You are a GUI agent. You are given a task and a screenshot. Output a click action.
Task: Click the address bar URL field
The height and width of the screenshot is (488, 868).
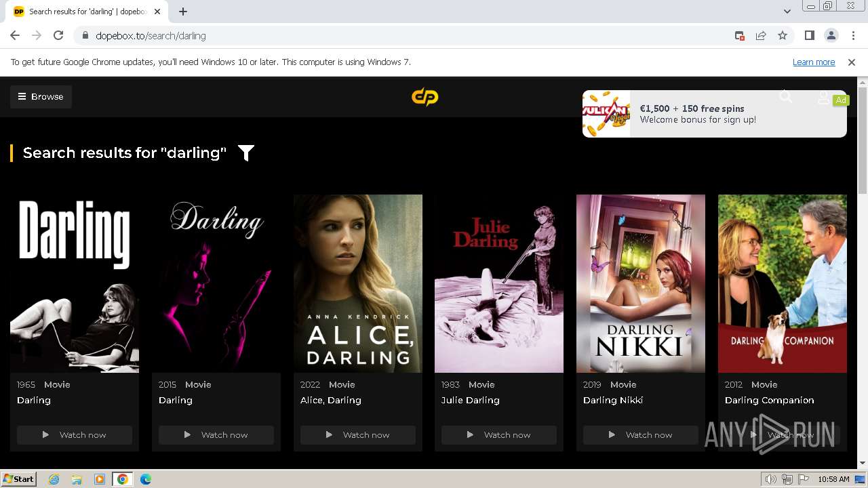point(407,35)
